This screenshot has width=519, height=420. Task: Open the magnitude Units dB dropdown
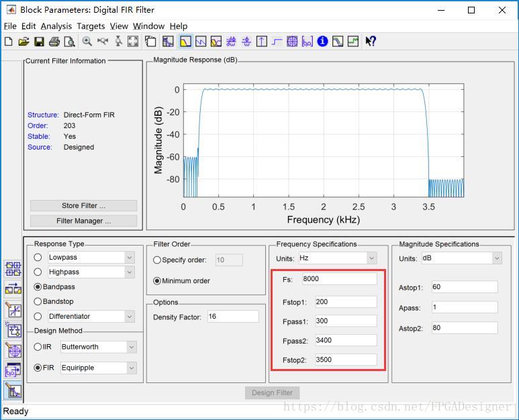point(496,258)
